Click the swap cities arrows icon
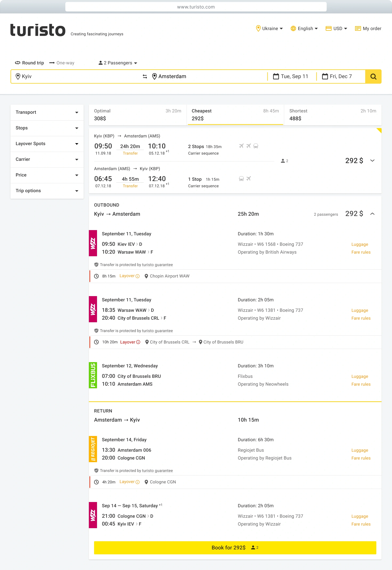 click(x=145, y=76)
